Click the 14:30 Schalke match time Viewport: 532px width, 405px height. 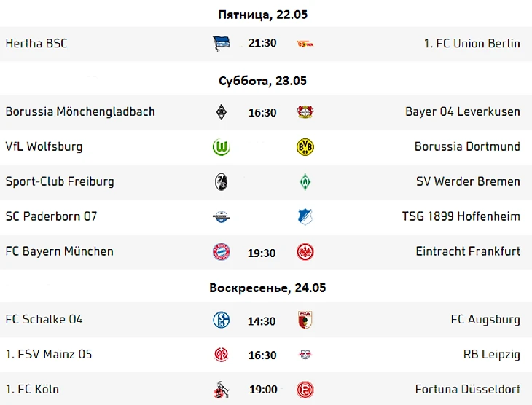[262, 320]
